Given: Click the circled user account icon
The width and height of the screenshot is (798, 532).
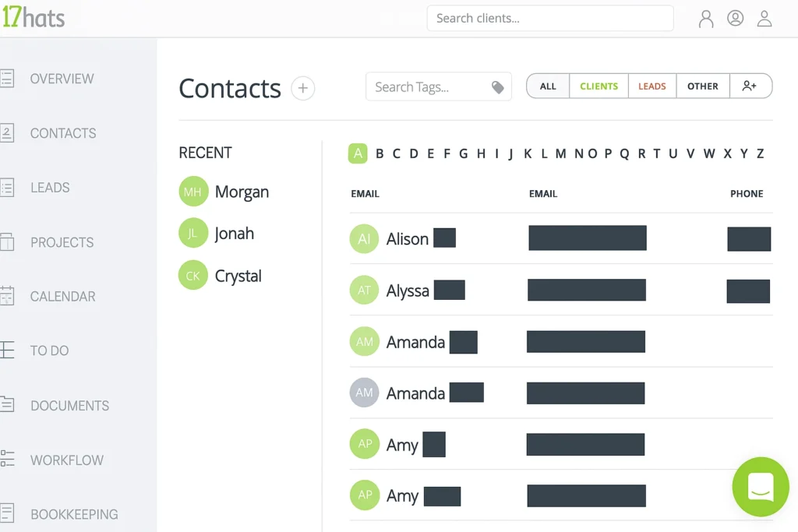Looking at the screenshot, I should coord(735,19).
